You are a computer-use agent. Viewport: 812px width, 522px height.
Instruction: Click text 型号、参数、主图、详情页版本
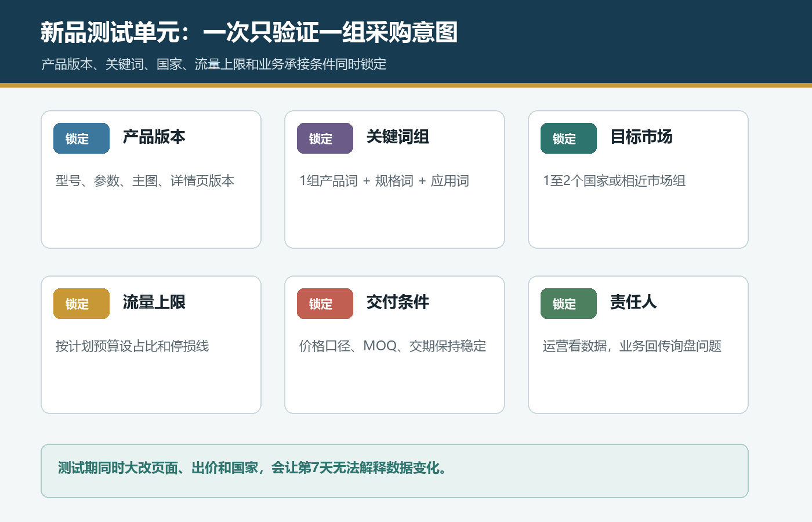(145, 181)
